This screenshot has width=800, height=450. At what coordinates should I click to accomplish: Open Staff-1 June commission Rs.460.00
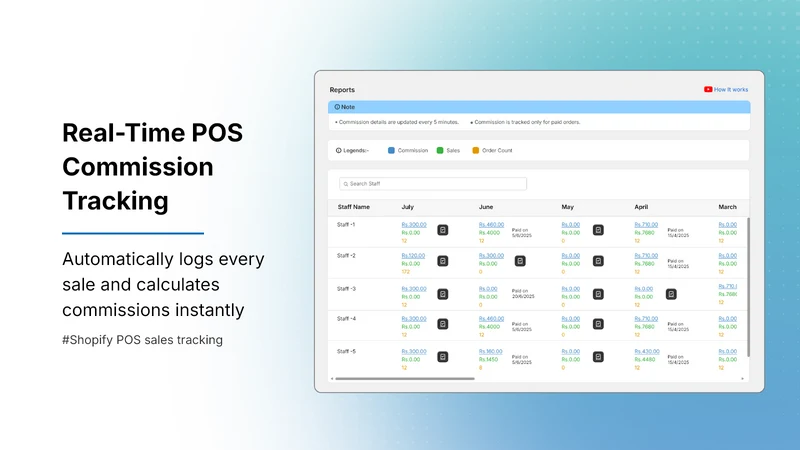coord(491,224)
